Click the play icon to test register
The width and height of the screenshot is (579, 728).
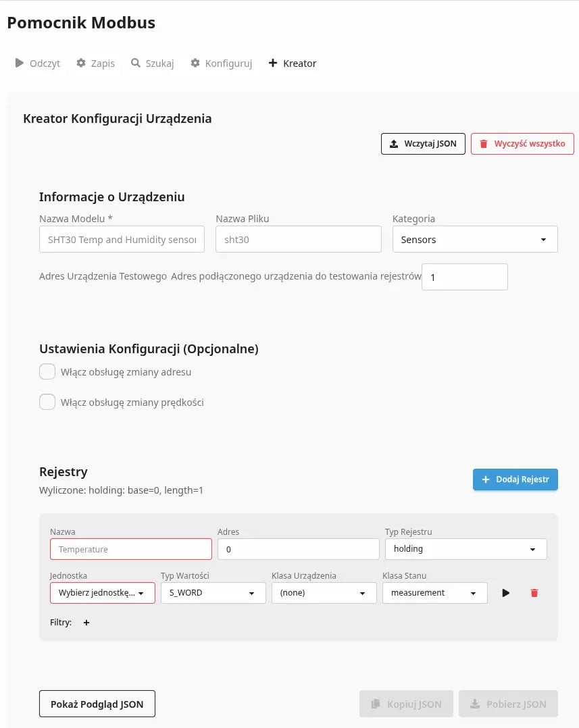(x=505, y=593)
